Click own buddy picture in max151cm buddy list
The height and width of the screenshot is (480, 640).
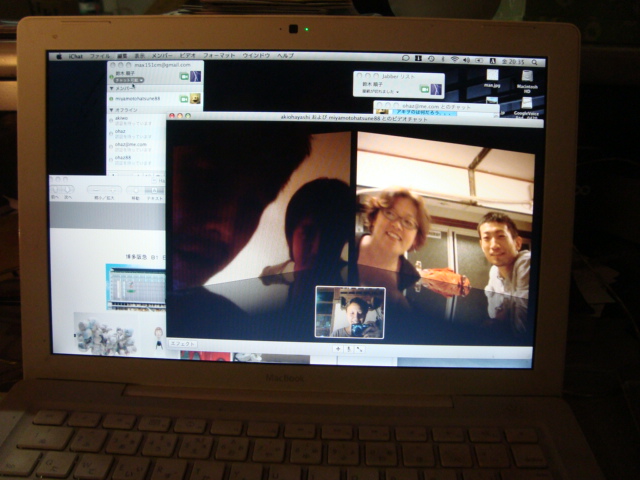tap(196, 76)
